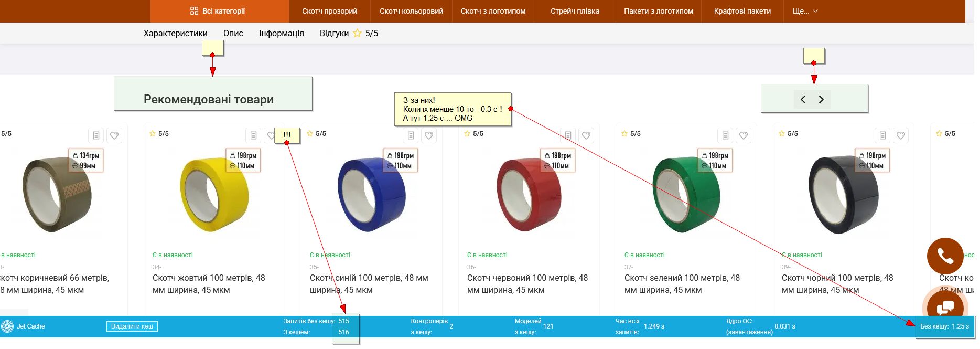Add green tape to compare list
The image size is (980, 349).
coord(725,135)
